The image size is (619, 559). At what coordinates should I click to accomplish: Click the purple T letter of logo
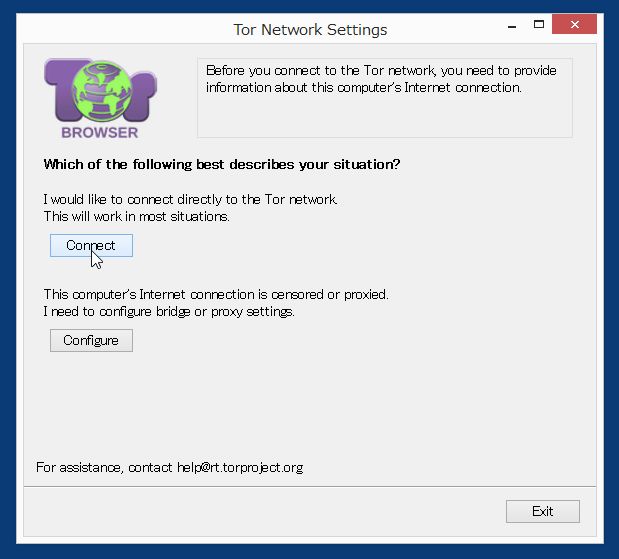[61, 87]
